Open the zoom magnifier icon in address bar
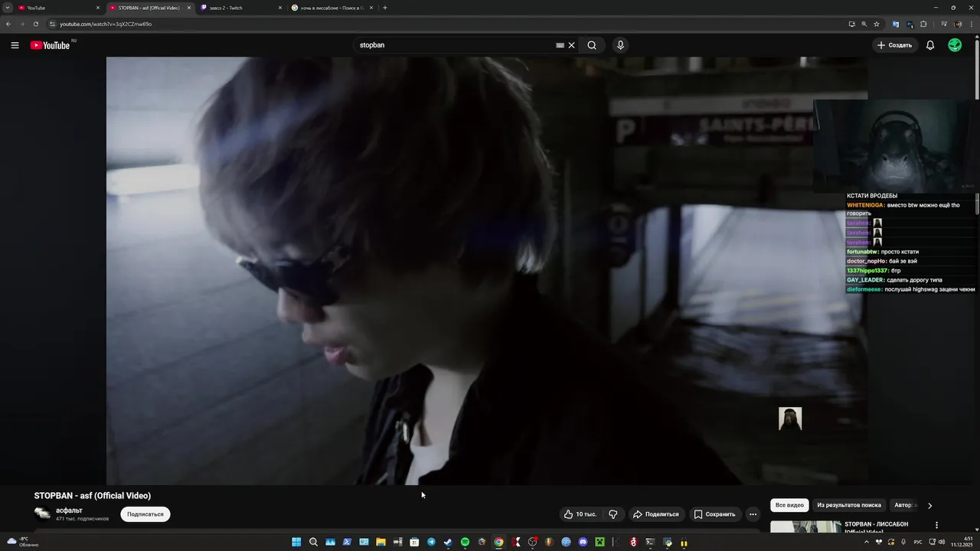The image size is (980, 551). (864, 24)
